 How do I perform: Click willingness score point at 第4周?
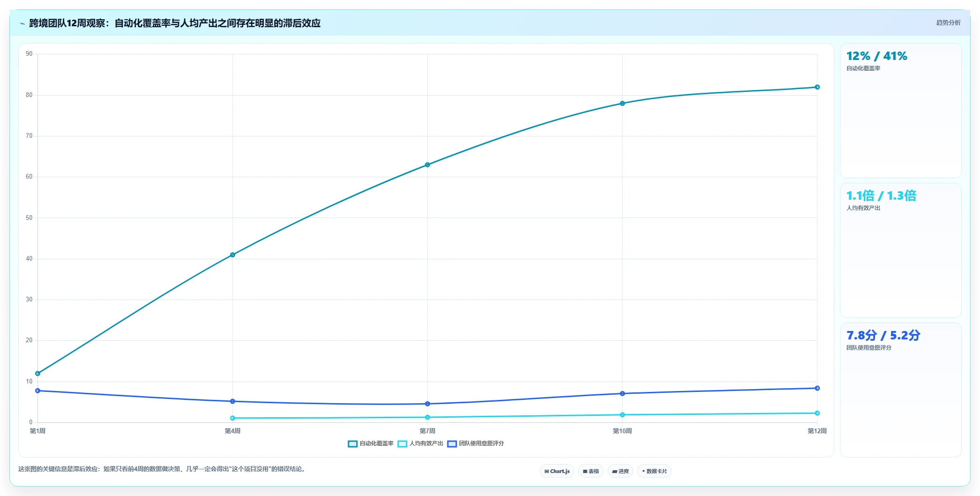pos(233,401)
